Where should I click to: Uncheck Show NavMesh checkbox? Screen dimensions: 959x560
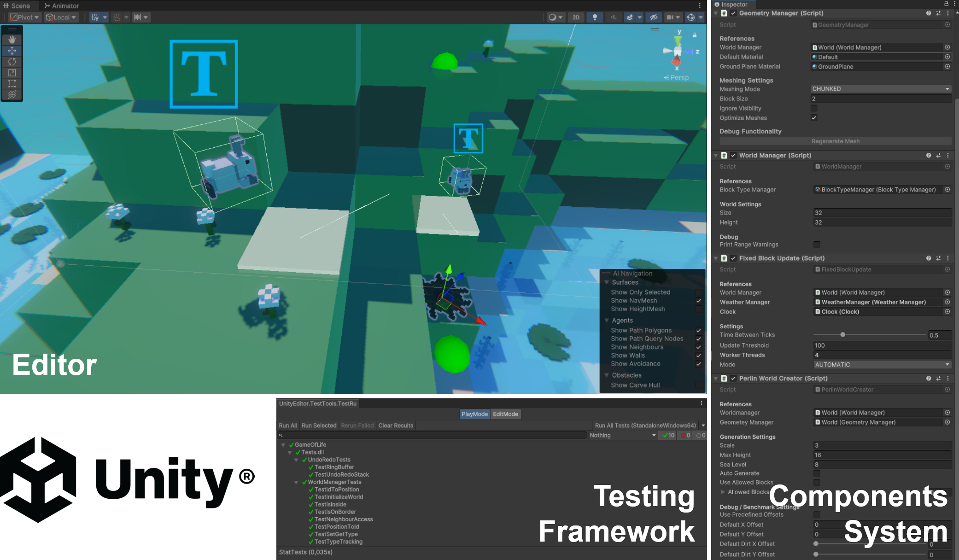pos(699,301)
